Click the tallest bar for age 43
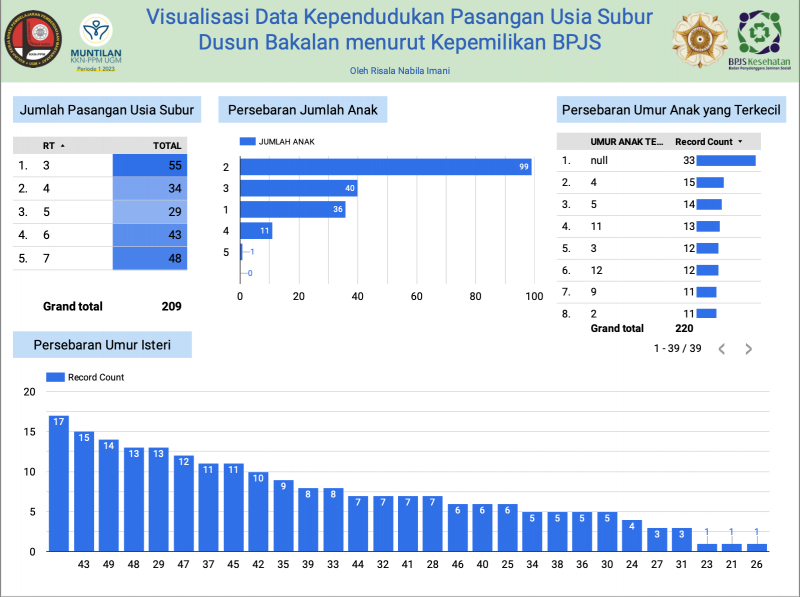Image resolution: width=800 pixels, height=597 pixels. click(x=59, y=483)
